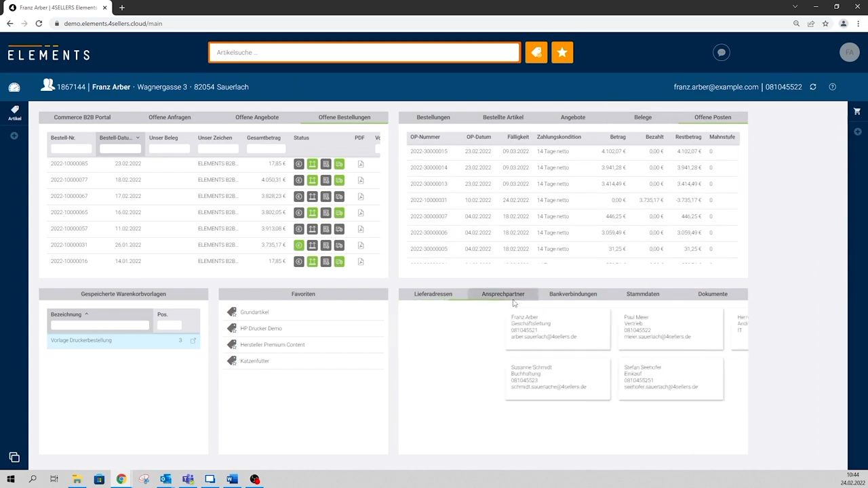Open Microsoft Word from the taskbar
The image size is (868, 488).
pos(232,479)
